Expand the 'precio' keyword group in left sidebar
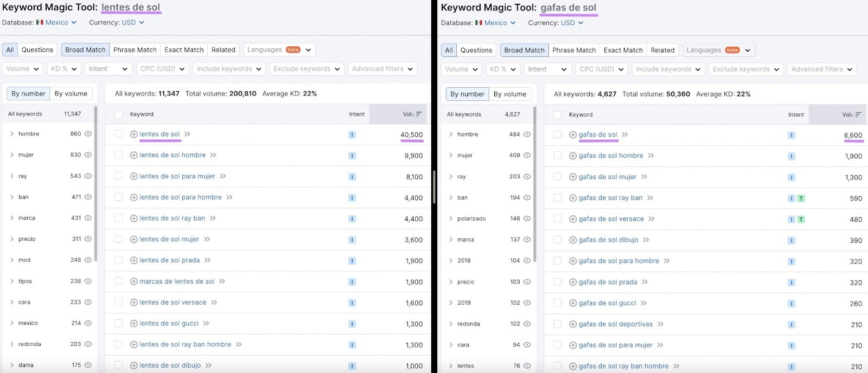Screen dimensions: 868x373 point(12,239)
